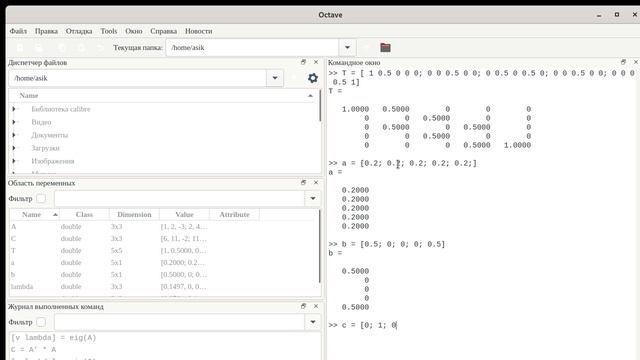Select the Загрузки folder name
640x360 pixels.
click(45, 148)
